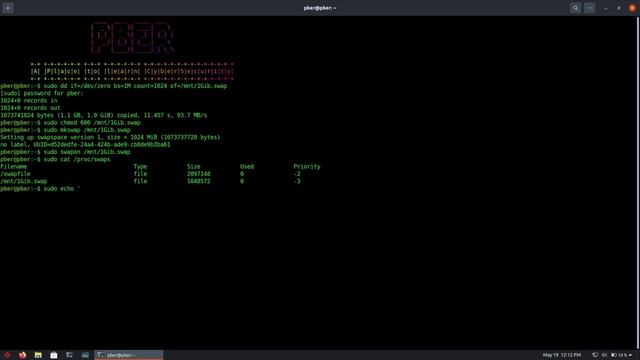Click the 'Priority' column header

click(307, 167)
